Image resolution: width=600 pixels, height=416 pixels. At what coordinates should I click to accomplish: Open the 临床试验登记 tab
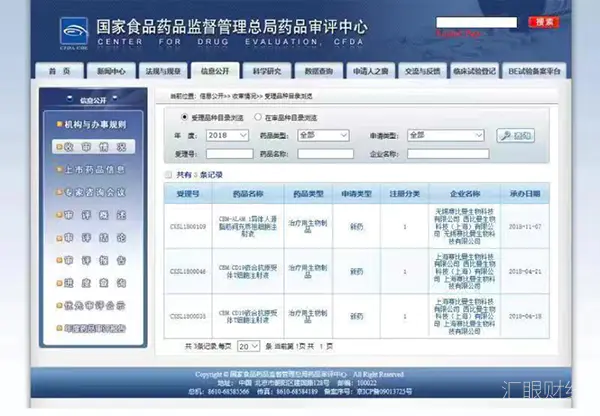(x=474, y=71)
